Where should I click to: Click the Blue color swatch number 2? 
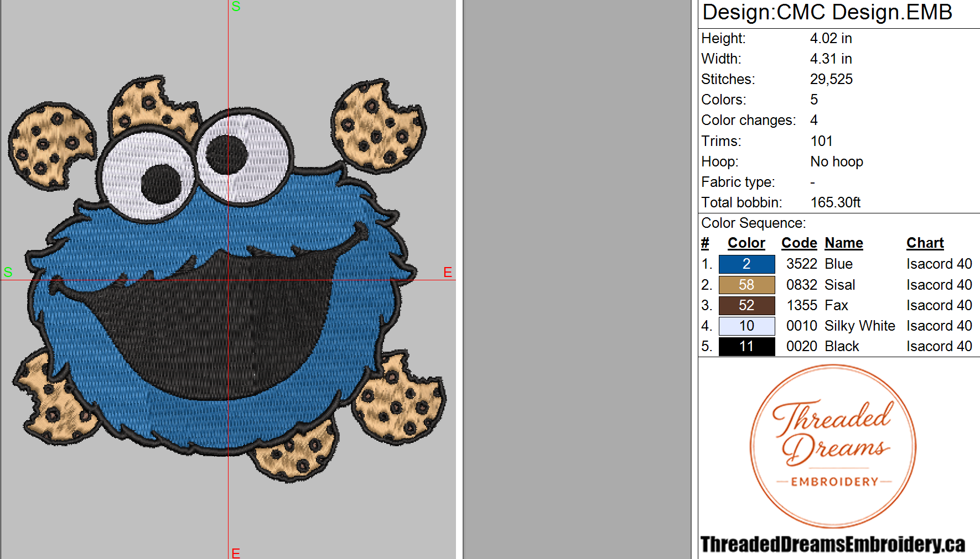746,264
